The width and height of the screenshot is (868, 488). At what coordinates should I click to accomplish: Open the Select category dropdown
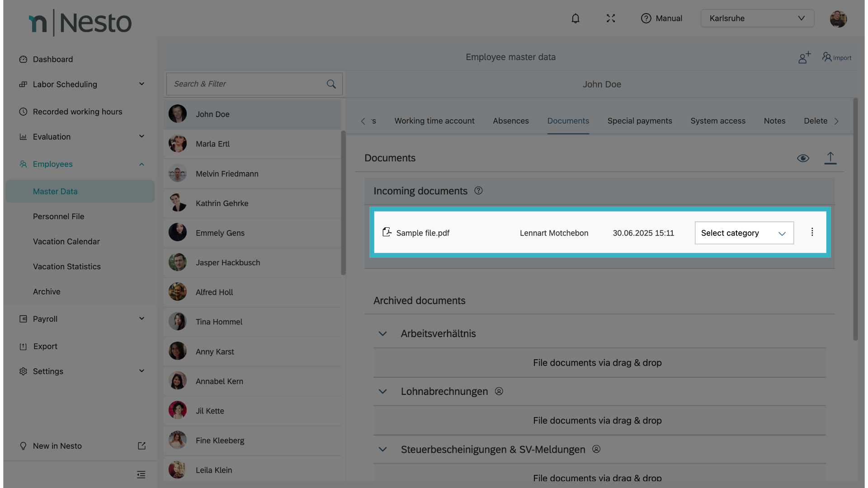pyautogui.click(x=744, y=233)
